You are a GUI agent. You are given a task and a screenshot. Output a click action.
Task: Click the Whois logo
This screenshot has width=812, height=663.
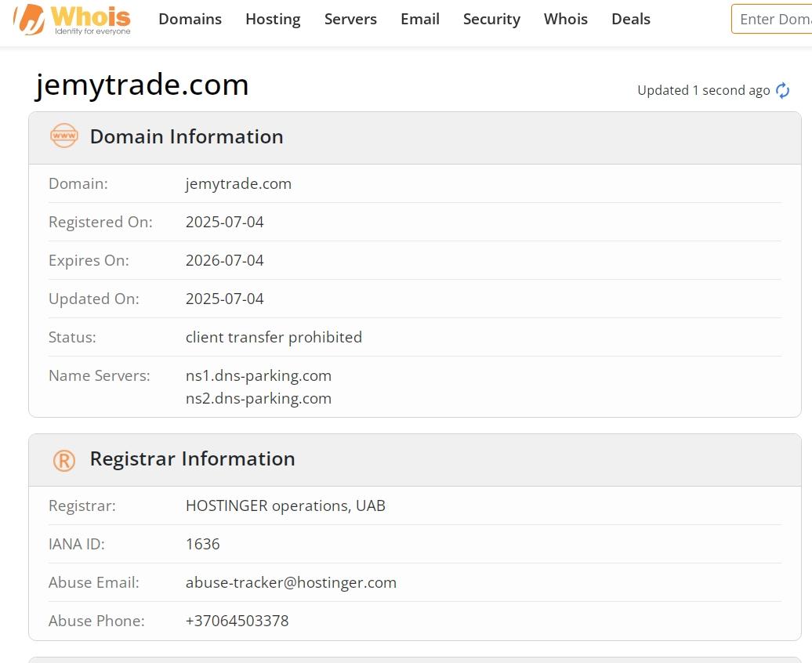pos(72,19)
